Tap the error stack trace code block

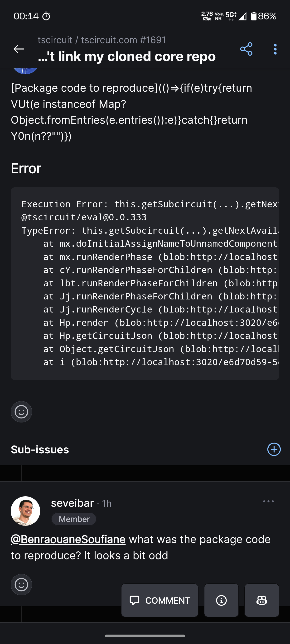click(145, 283)
